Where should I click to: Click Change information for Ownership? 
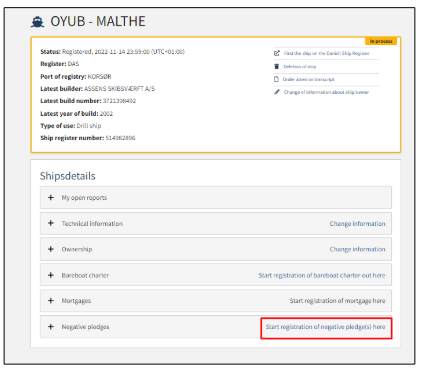[x=357, y=249]
